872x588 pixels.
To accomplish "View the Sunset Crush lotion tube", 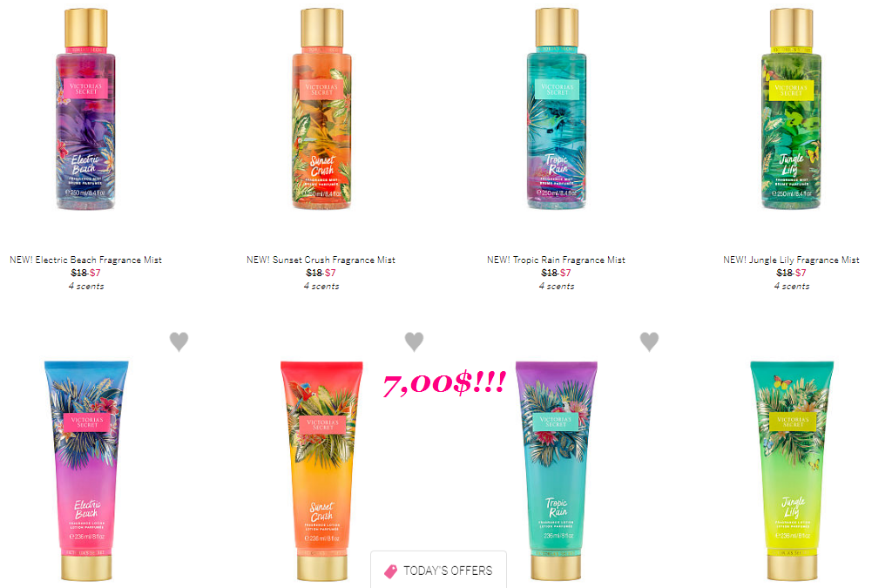I will pos(321,470).
